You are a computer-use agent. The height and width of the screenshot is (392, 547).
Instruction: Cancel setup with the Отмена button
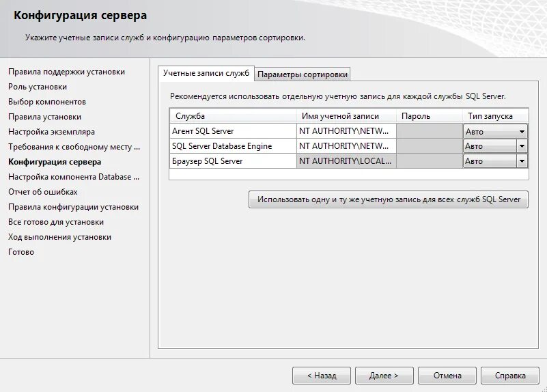tap(447, 376)
